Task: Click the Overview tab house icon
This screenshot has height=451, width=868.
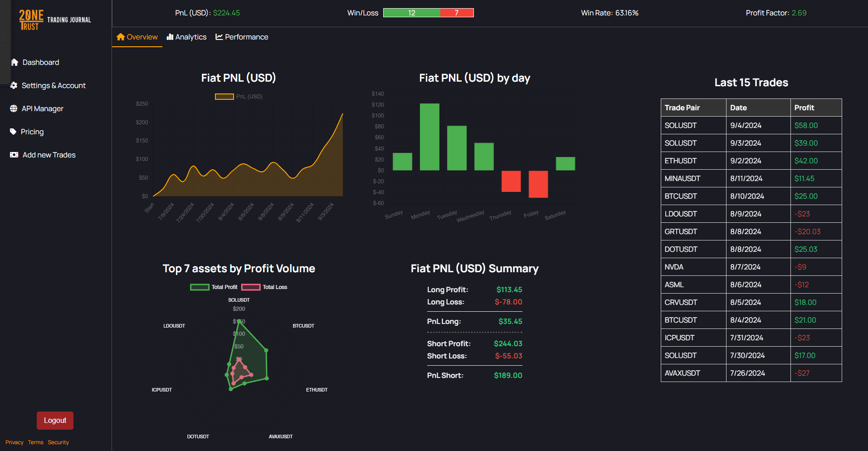Action: (121, 37)
